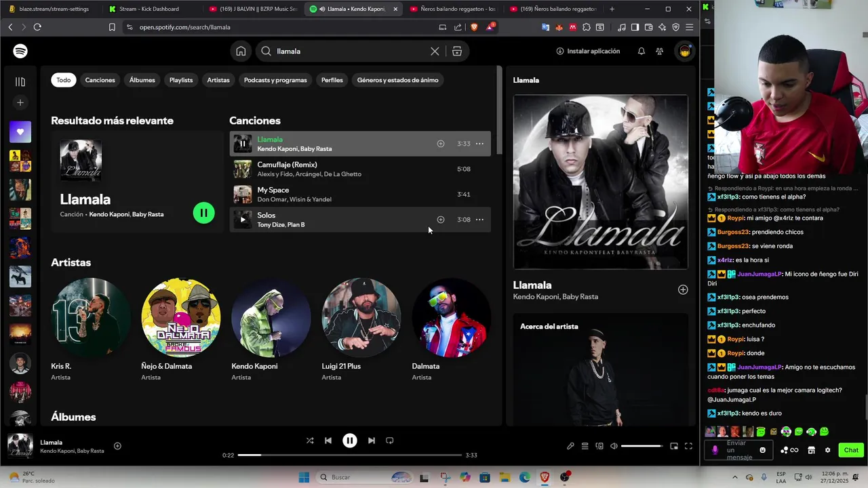Create new playlist with plus icon
This screenshot has width=868, height=488.
click(x=20, y=102)
